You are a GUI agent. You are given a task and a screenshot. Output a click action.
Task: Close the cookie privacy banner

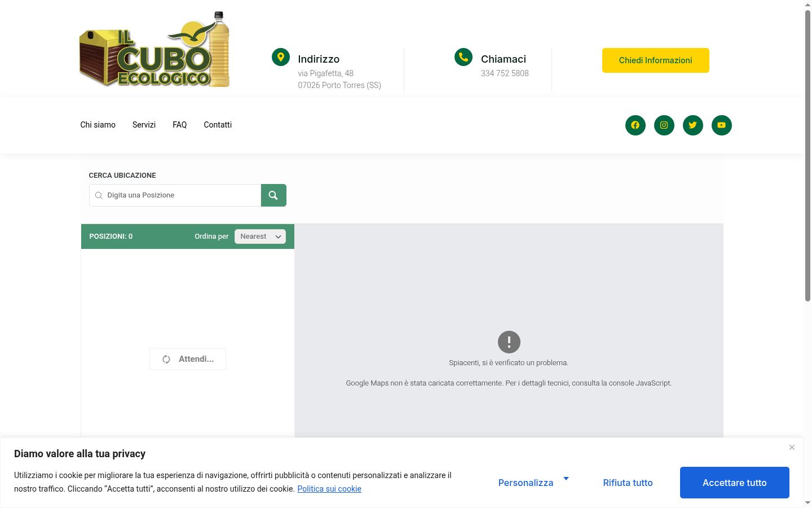tap(792, 448)
